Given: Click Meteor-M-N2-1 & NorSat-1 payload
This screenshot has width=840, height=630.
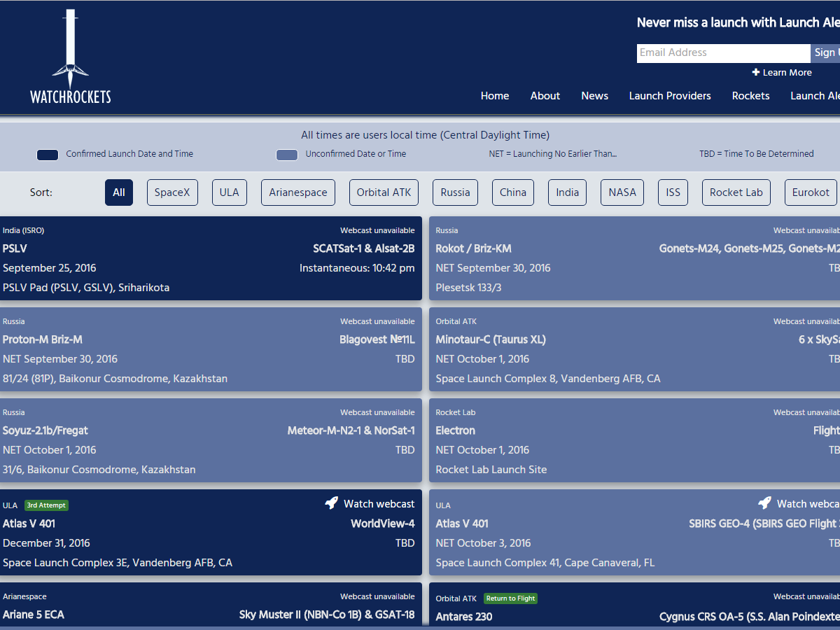Looking at the screenshot, I should [x=351, y=430].
